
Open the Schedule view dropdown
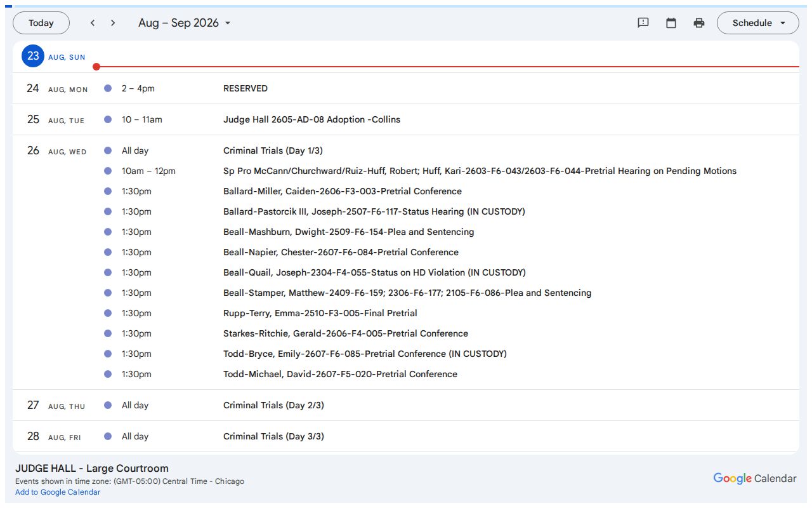tap(758, 23)
